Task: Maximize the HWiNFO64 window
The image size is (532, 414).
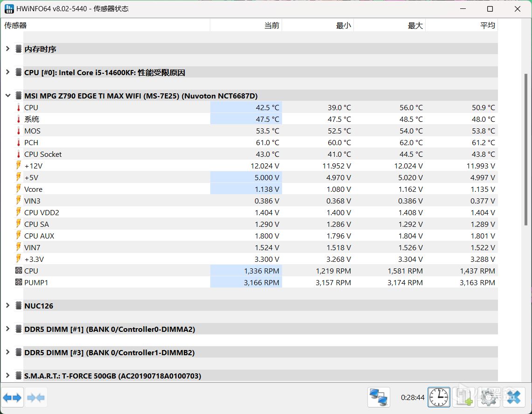Action: coord(490,9)
